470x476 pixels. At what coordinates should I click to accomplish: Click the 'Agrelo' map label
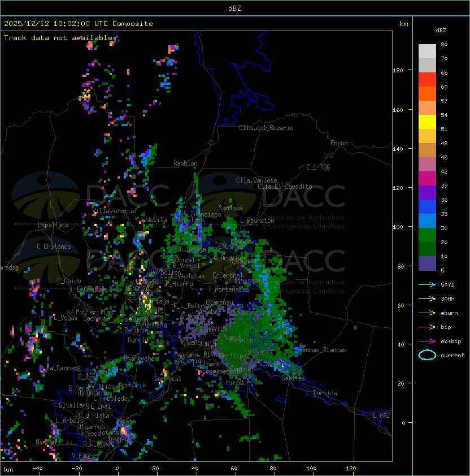(x=138, y=340)
